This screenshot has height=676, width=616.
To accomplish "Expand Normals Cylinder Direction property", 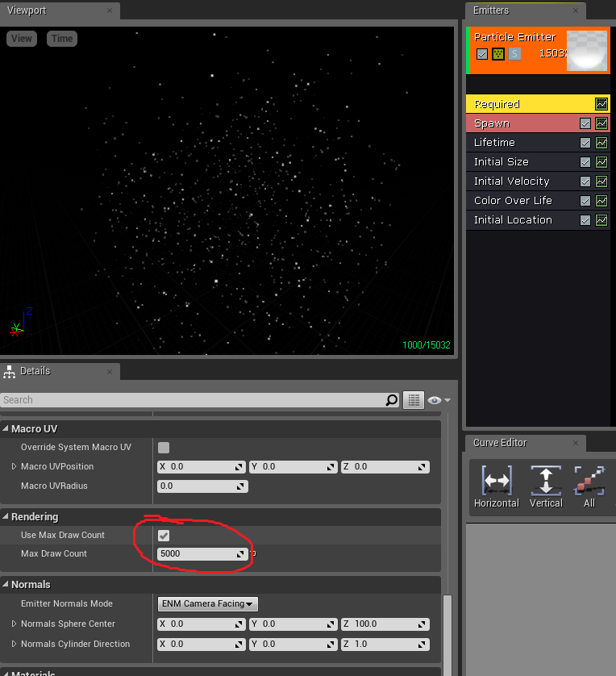I will click(14, 645).
